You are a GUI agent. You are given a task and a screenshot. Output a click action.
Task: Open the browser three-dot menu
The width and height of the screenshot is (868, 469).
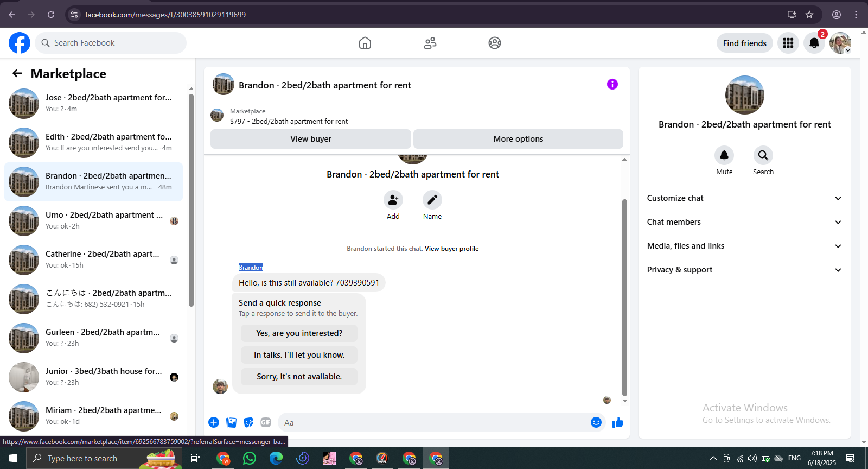pos(856,15)
